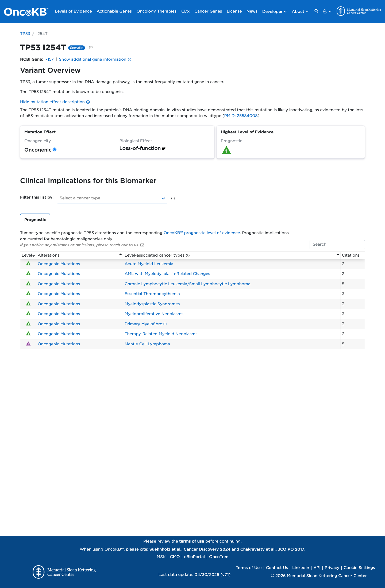Open PMID: 25584008 reference
This screenshot has width=385, height=588.
click(x=241, y=116)
